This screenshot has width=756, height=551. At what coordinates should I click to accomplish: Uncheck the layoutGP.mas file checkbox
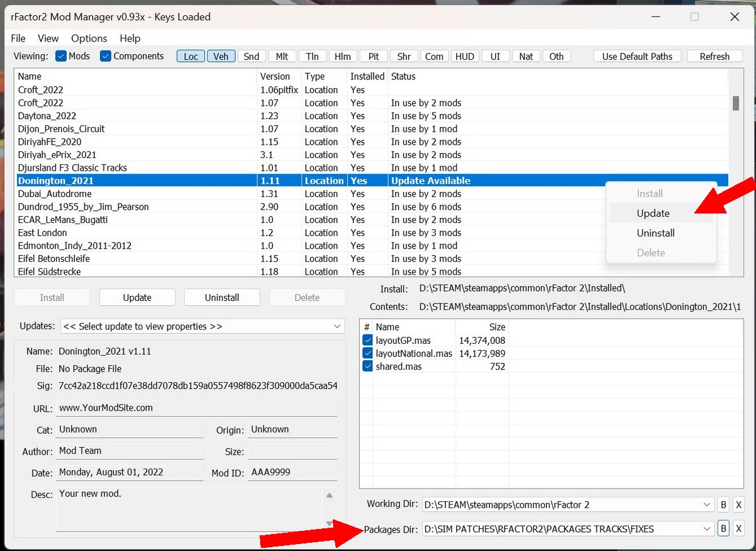368,341
